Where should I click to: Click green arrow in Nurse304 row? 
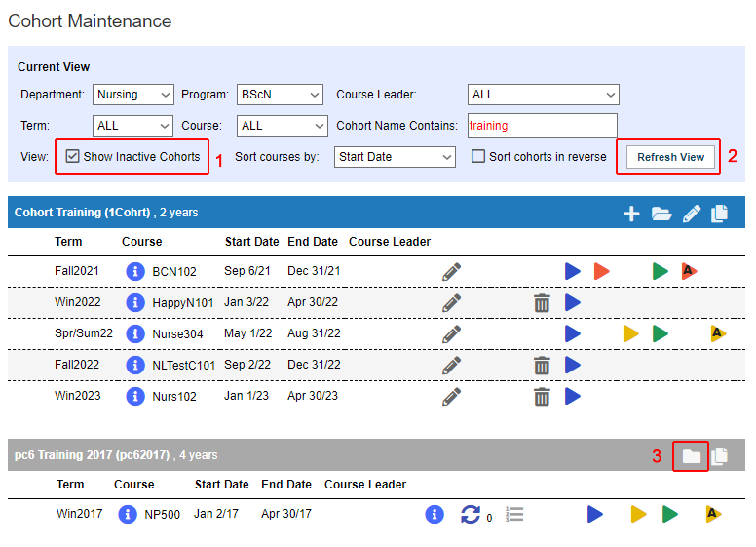pyautogui.click(x=661, y=333)
